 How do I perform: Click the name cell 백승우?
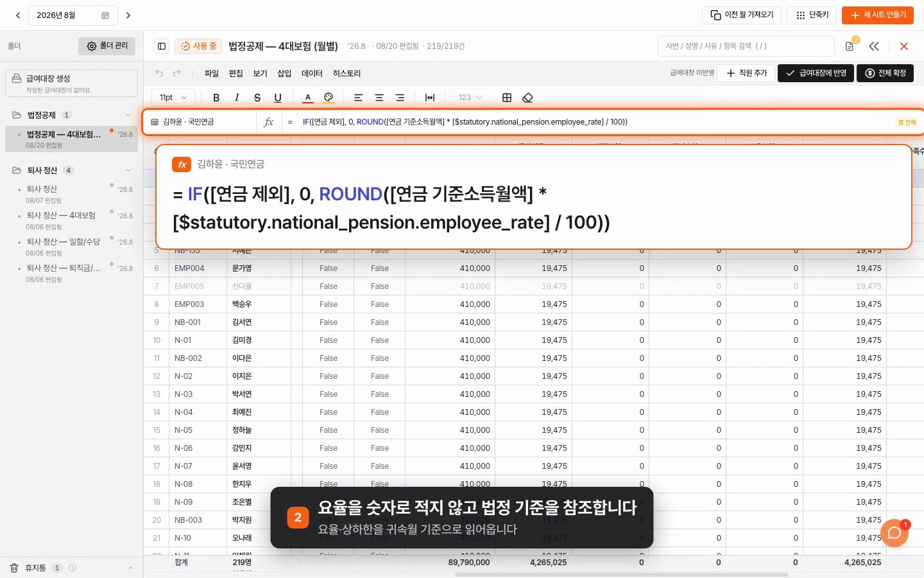[259, 304]
